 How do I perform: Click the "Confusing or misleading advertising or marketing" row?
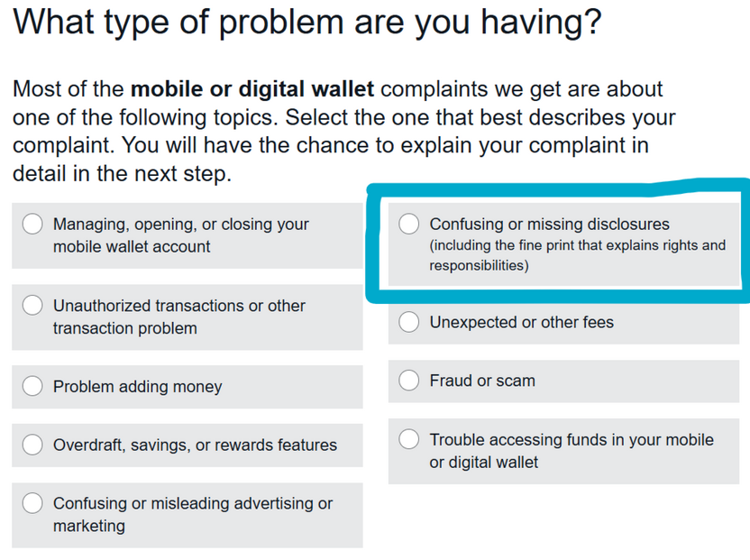(180, 515)
